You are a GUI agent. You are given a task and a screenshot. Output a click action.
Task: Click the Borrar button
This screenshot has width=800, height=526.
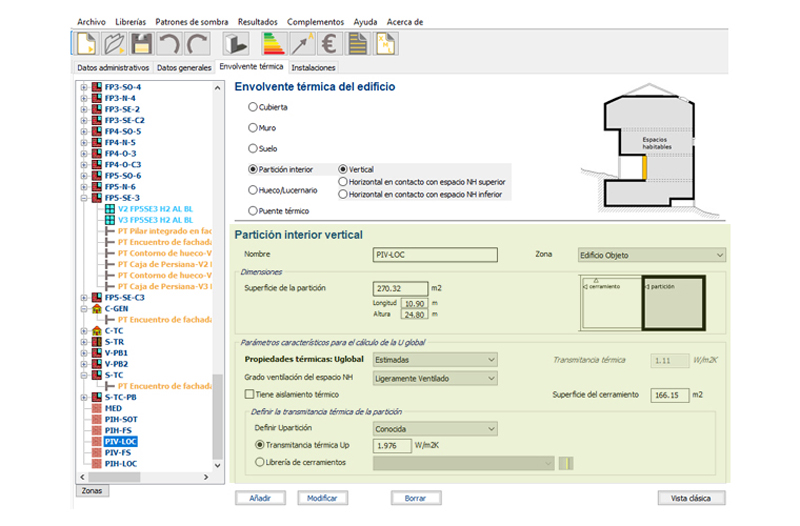pyautogui.click(x=416, y=498)
